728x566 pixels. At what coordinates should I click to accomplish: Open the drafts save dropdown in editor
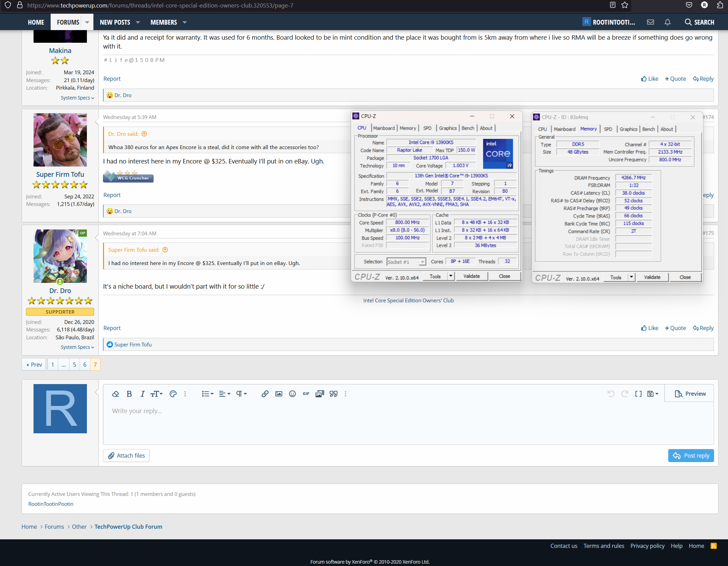click(653, 394)
